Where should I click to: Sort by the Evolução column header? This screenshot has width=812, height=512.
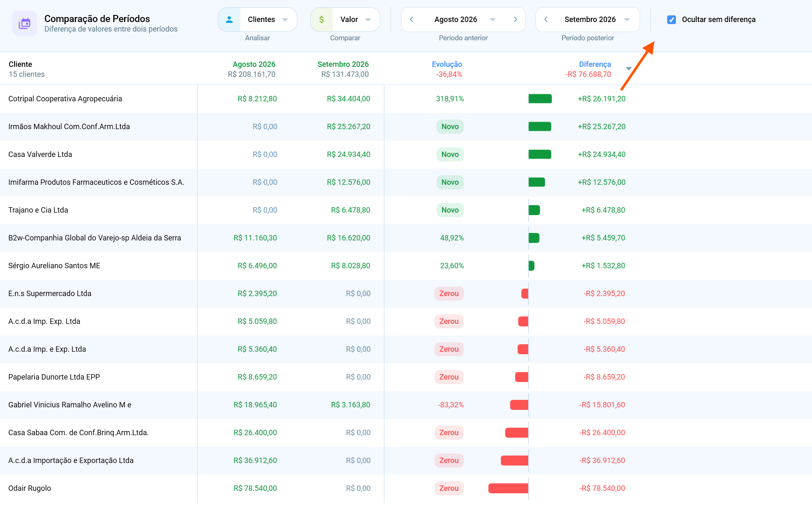click(x=447, y=64)
